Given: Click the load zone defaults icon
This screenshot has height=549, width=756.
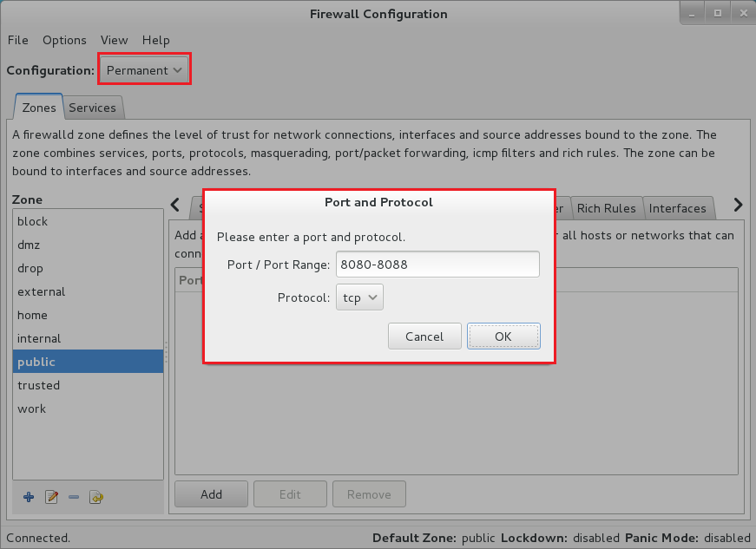Looking at the screenshot, I should coord(96,497).
